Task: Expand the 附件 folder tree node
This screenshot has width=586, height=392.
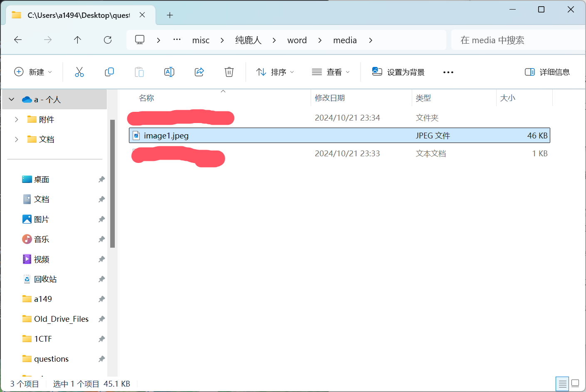Action: (x=17, y=119)
